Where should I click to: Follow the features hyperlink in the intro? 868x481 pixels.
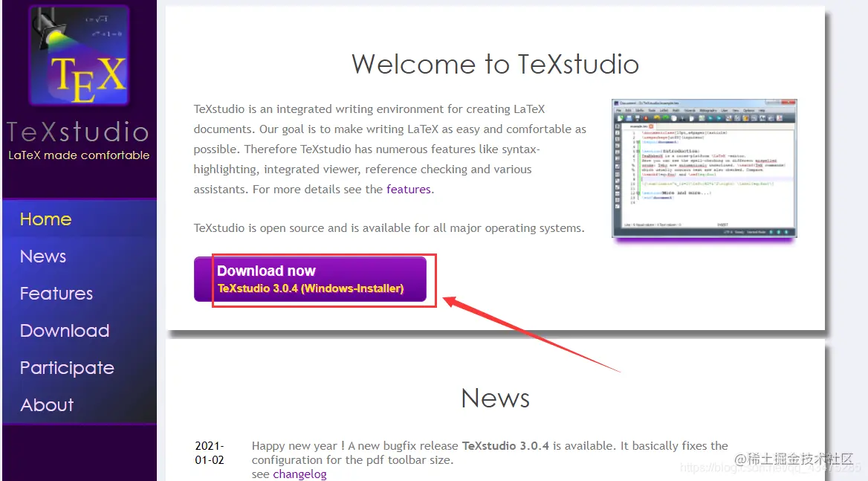coord(409,190)
